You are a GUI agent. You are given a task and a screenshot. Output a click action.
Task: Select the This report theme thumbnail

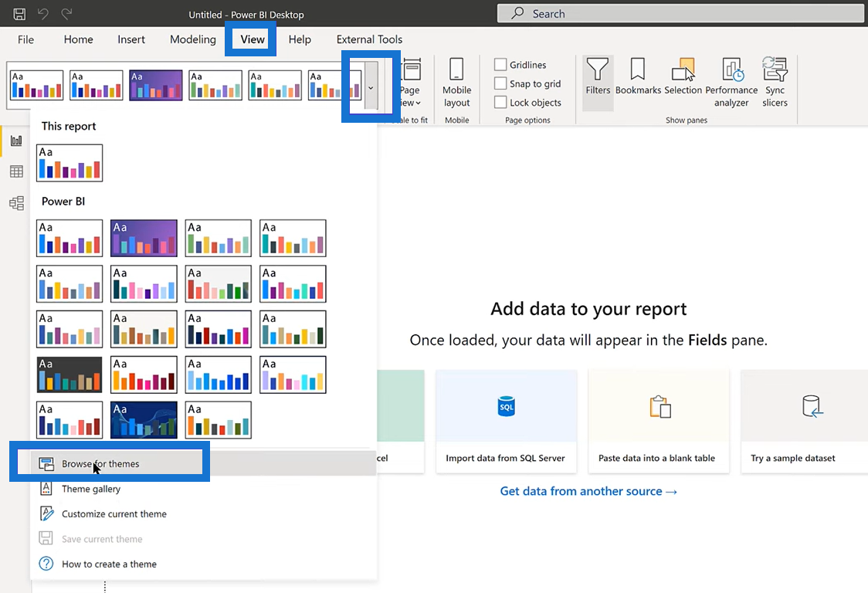coord(70,163)
